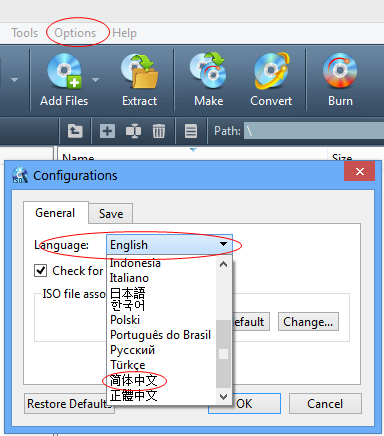Open the Options menu

coord(75,33)
